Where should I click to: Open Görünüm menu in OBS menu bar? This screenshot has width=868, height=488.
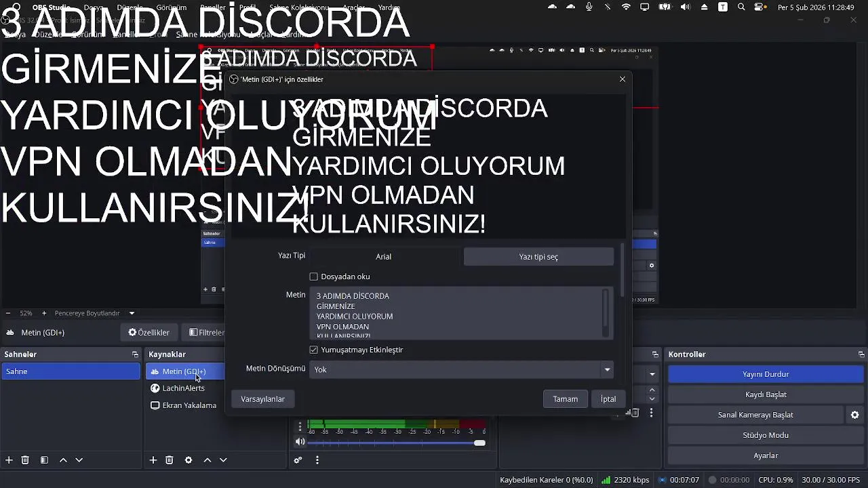pos(172,7)
